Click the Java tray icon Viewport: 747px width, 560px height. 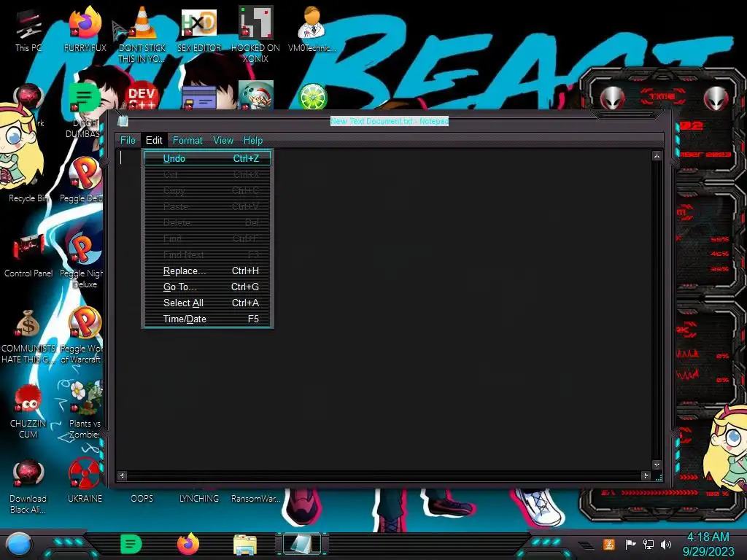pos(609,544)
